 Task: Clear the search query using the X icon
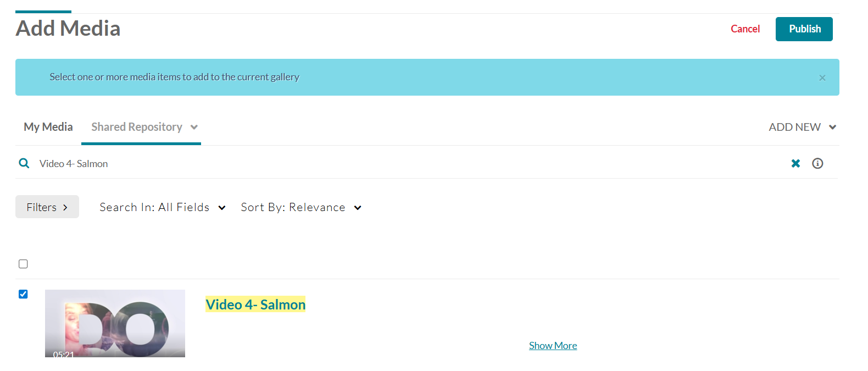[795, 163]
